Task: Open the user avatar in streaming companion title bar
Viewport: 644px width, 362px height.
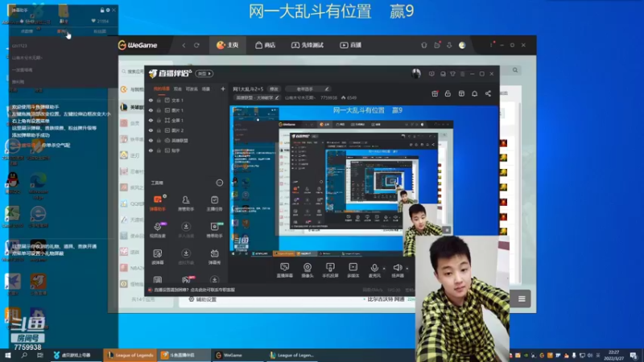Action: coord(416,73)
